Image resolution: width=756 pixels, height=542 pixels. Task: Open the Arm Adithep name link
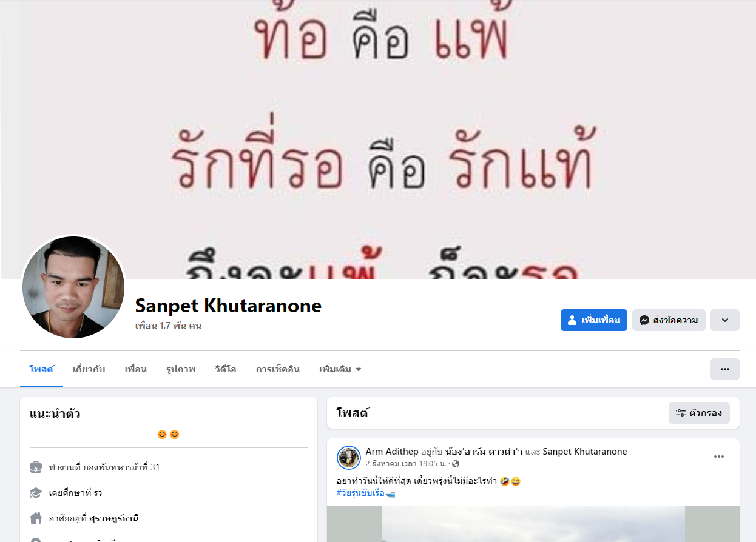(392, 452)
